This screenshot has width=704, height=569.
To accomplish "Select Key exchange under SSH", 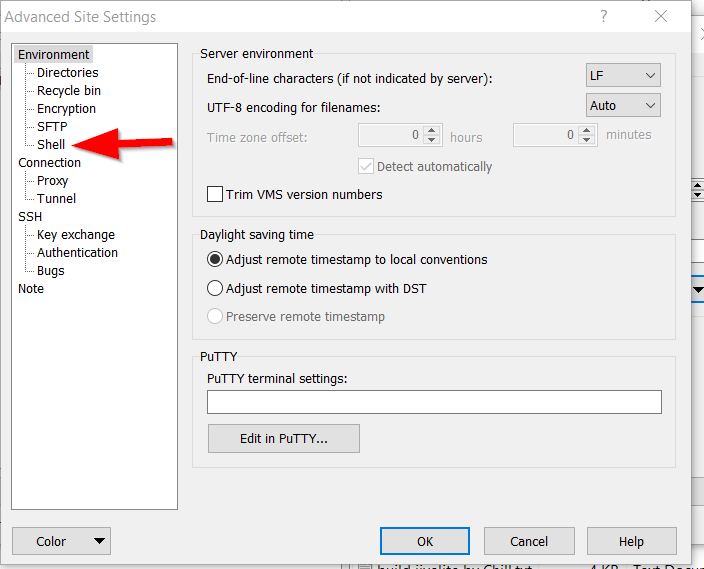I will coord(75,234).
